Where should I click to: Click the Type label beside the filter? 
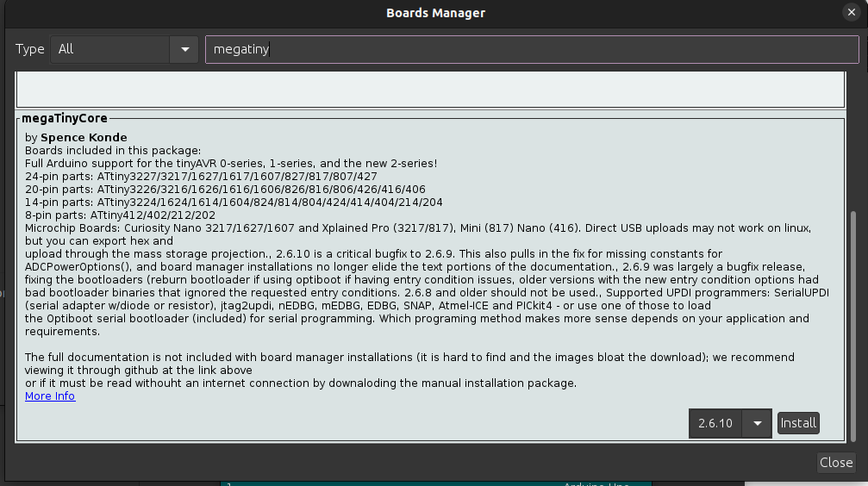[30, 49]
